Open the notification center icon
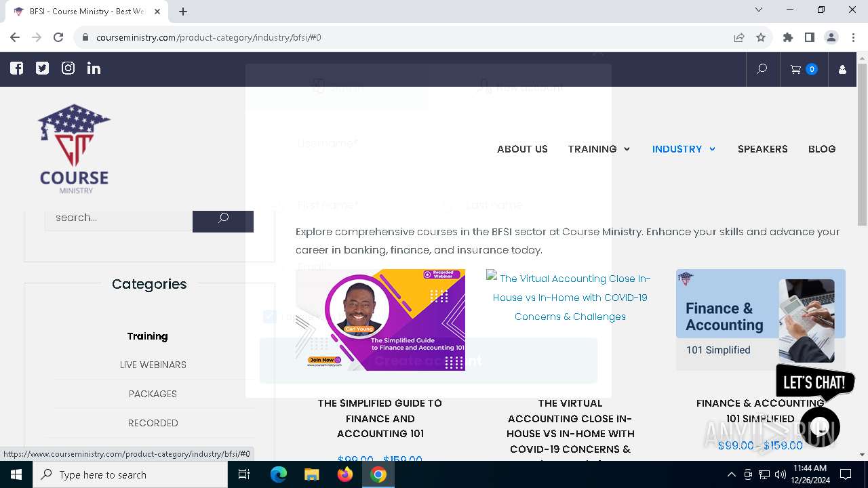This screenshot has width=868, height=488. coord(846,474)
